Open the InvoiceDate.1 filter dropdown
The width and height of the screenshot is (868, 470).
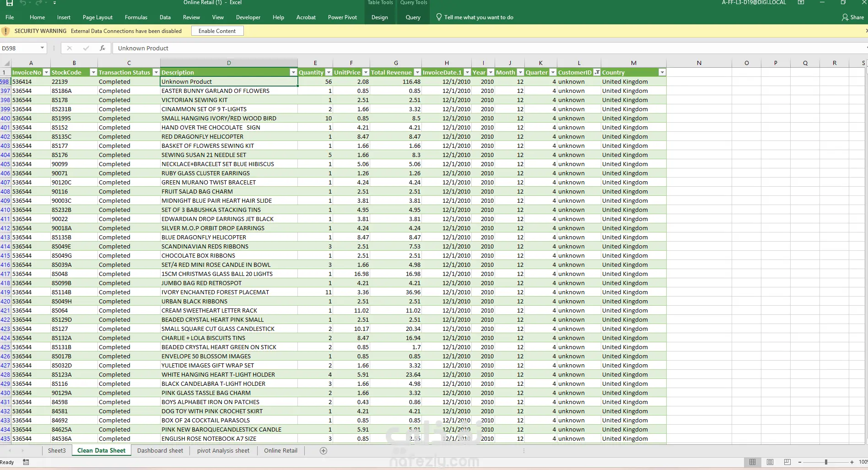467,72
